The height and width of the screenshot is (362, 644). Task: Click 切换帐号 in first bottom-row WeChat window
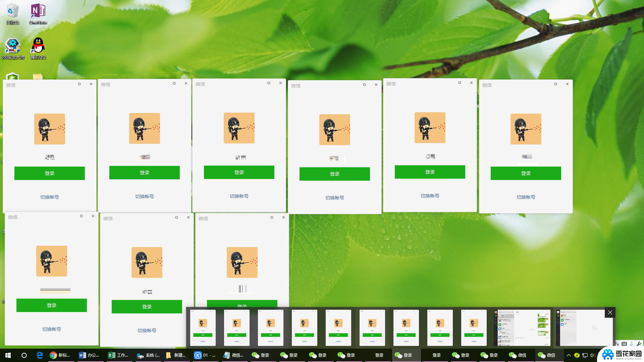pos(52,329)
